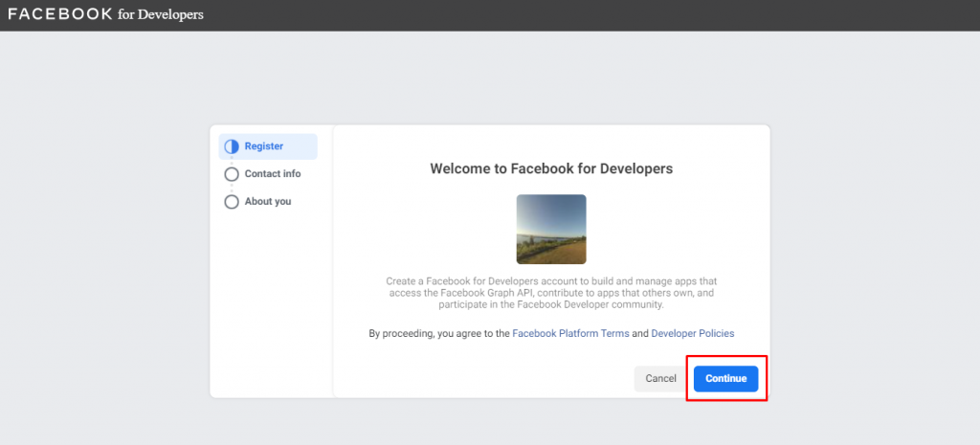Image resolution: width=980 pixels, height=445 pixels.
Task: Click the Cancel button
Action: tap(660, 379)
